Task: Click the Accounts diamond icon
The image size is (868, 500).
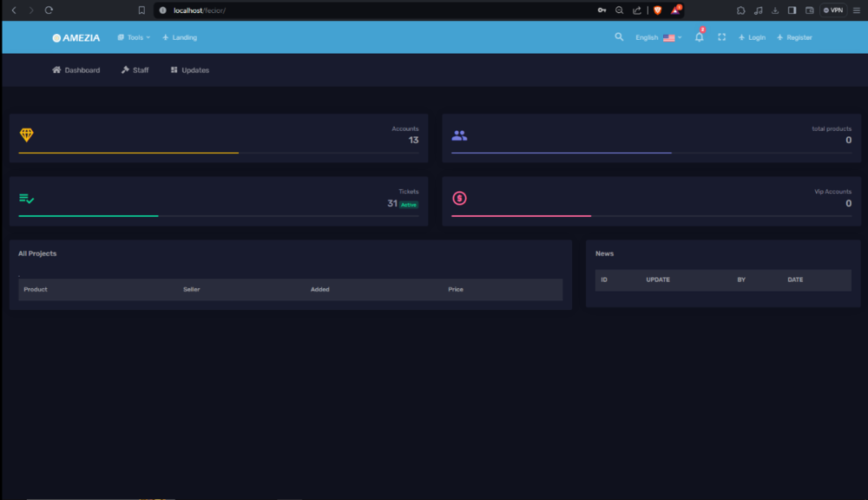Action: pos(26,135)
